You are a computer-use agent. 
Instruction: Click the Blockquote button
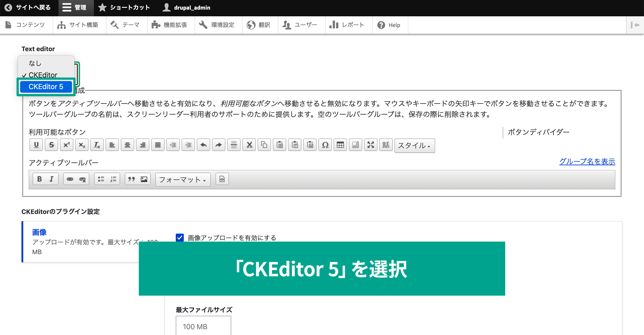(x=131, y=179)
